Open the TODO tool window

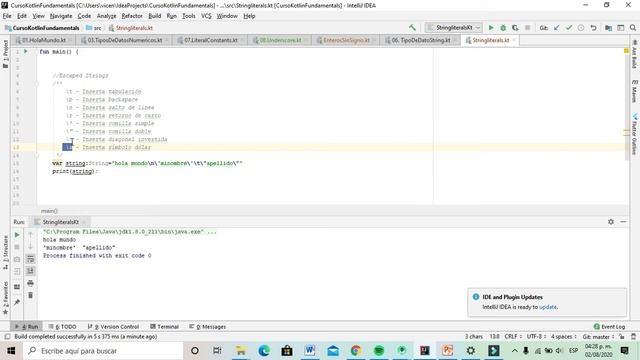62,327
